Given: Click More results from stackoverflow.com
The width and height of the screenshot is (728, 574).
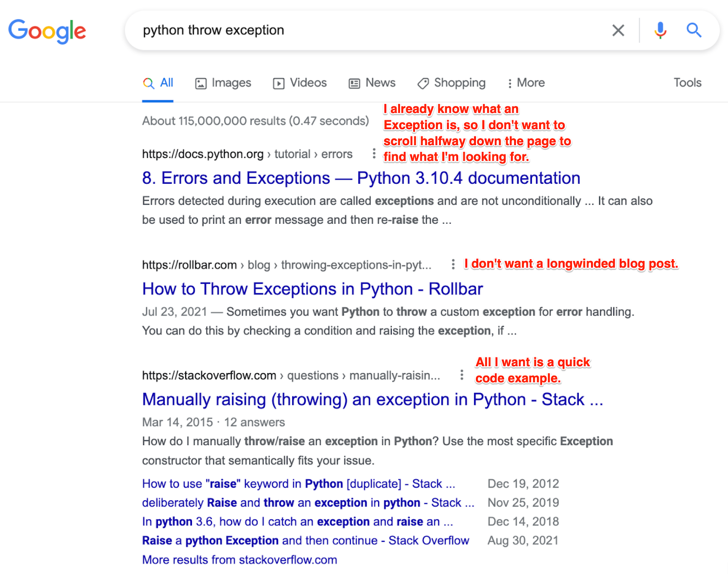Looking at the screenshot, I should (x=240, y=559).
